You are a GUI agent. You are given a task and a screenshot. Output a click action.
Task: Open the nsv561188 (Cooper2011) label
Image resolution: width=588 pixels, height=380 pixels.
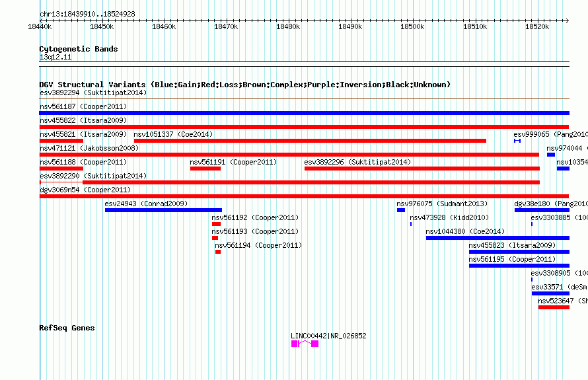83,162
